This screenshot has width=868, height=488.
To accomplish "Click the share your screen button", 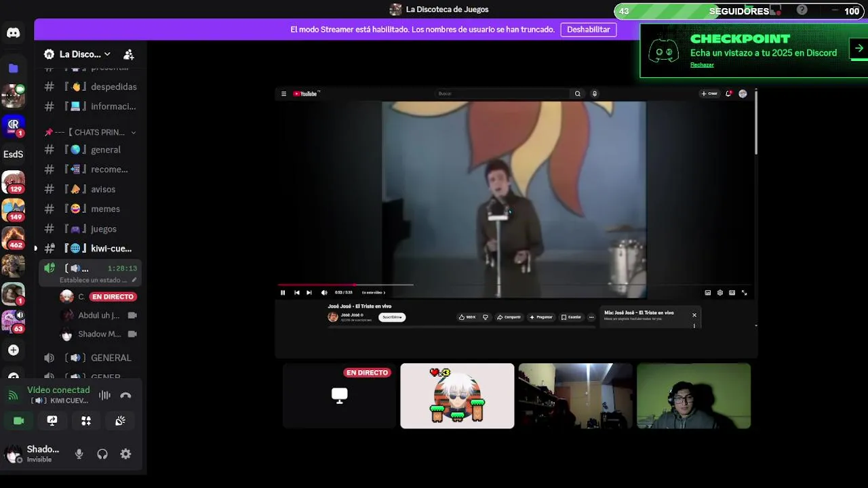I will [52, 421].
